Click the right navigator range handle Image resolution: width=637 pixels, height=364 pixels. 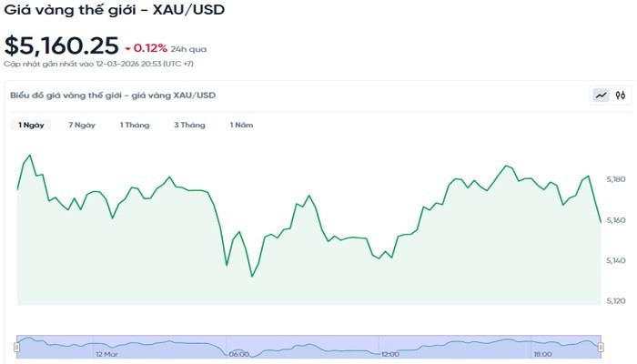pos(601,347)
